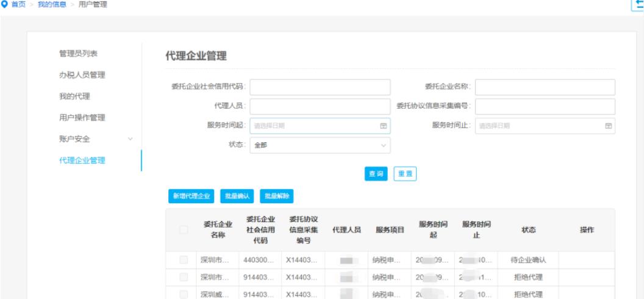The height and width of the screenshot is (299, 644).
Task: Click the 委托企业社会信用代码 input field
Action: tap(320, 87)
